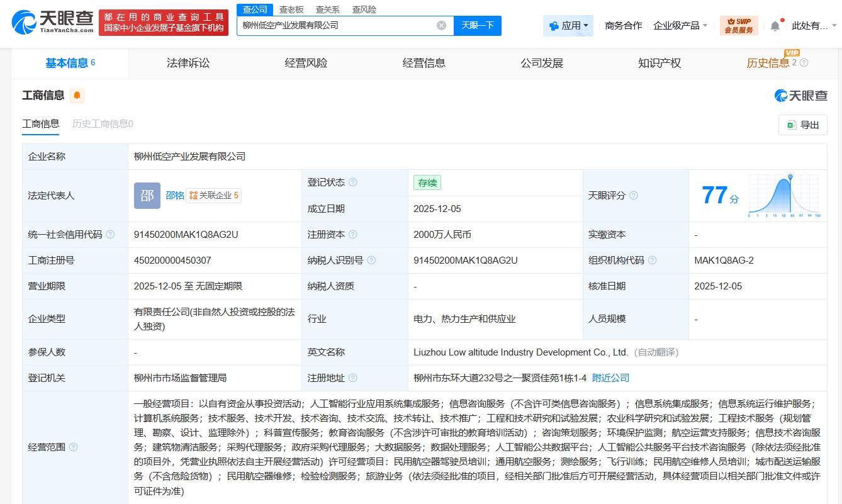Click the 导出 export button

point(803,125)
